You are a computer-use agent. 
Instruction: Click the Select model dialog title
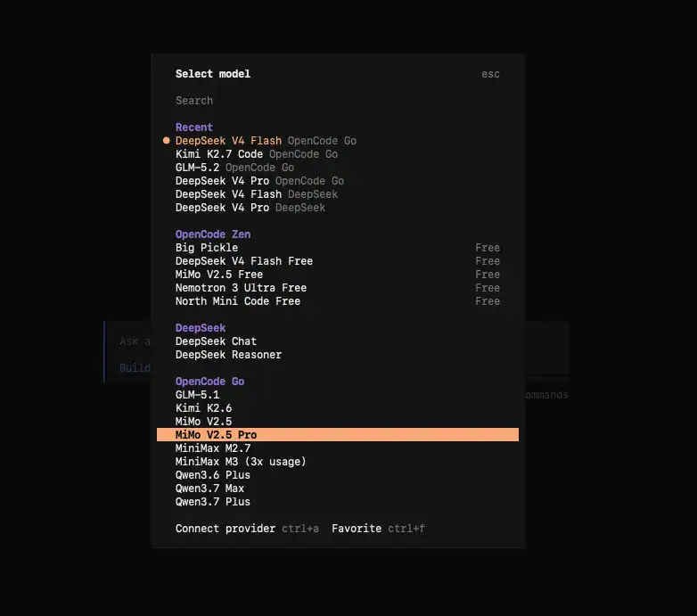(212, 74)
